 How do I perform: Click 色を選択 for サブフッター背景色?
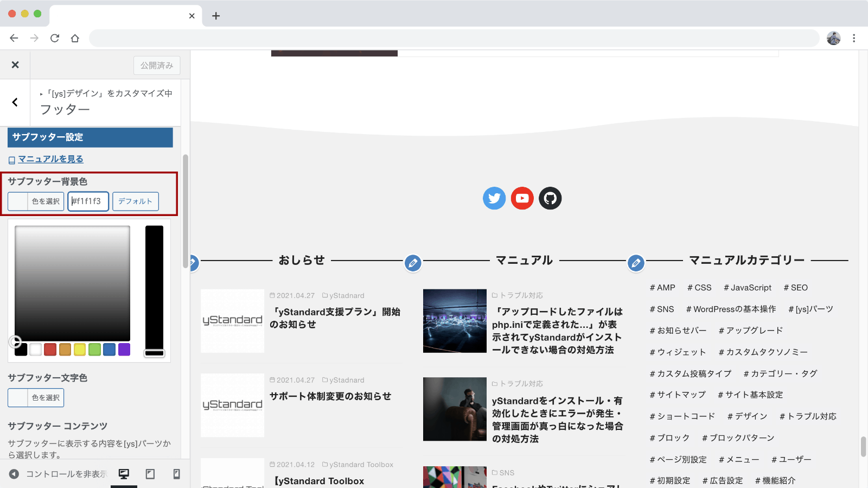(x=36, y=201)
